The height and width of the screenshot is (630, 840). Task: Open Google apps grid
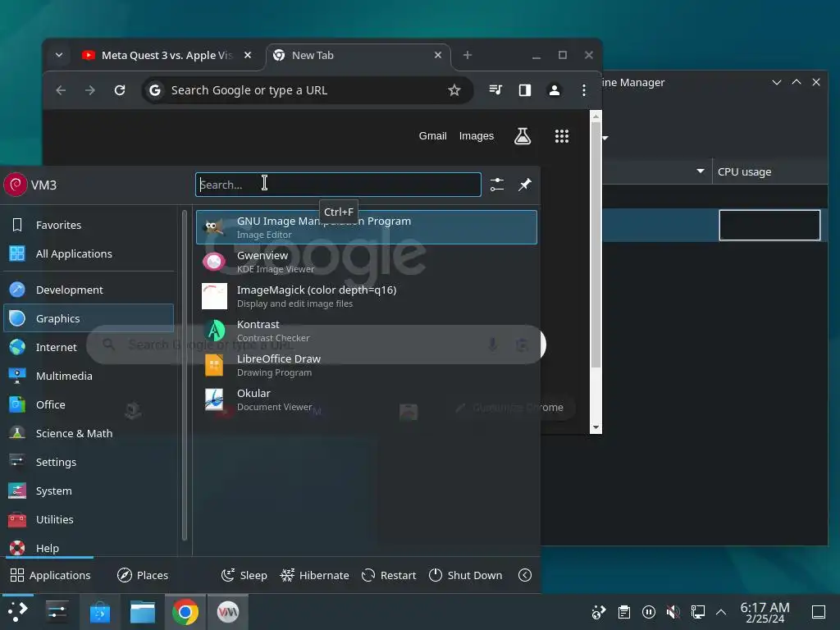[561, 136]
